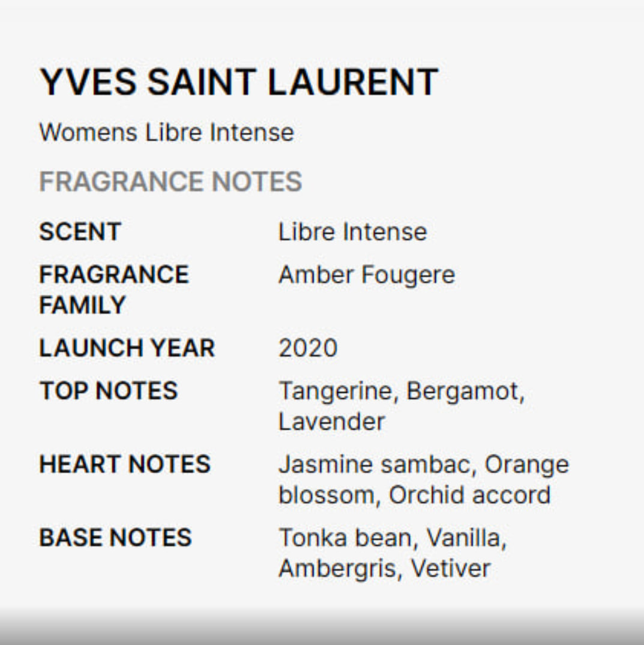
Task: Click the word Tangerine in top notes
Action: 334,391
